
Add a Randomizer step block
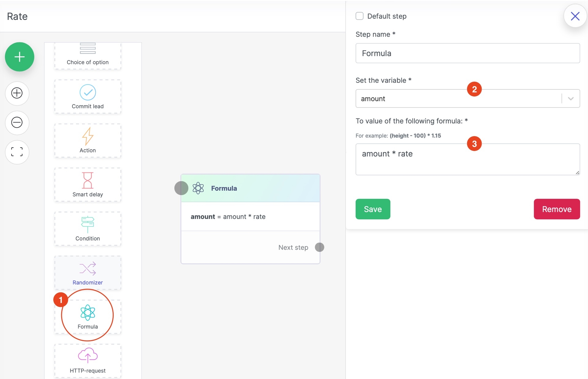pos(88,273)
